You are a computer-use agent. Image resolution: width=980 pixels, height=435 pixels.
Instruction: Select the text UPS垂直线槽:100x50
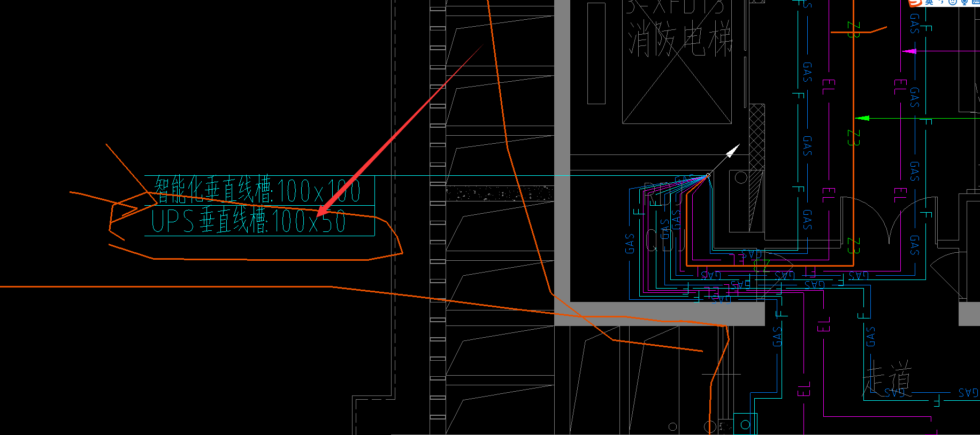pyautogui.click(x=248, y=220)
